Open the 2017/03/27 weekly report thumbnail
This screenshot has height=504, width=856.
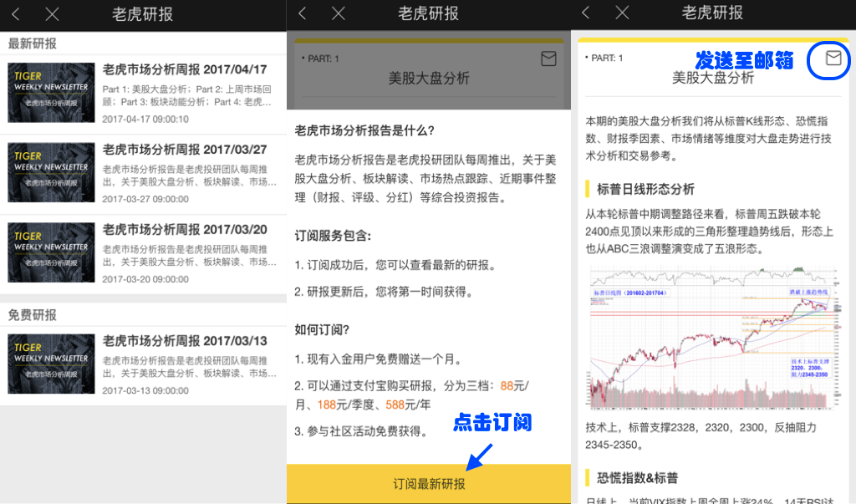(52, 173)
